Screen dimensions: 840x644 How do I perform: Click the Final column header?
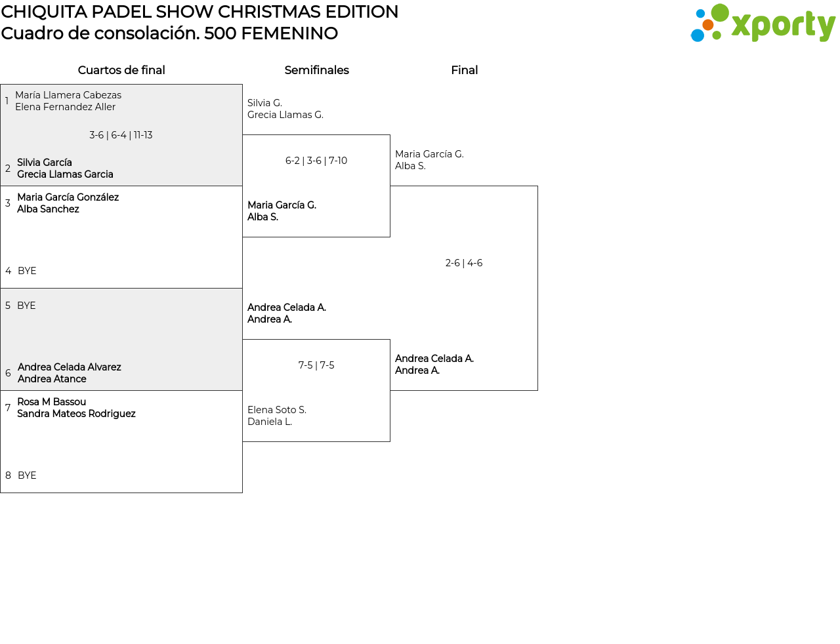point(464,70)
